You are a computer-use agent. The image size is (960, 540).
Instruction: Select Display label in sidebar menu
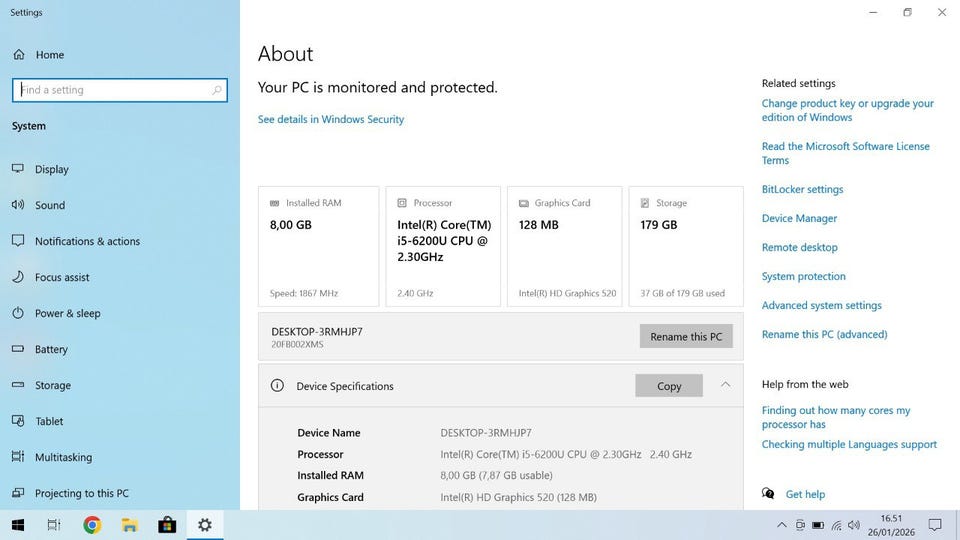pyautogui.click(x=51, y=169)
